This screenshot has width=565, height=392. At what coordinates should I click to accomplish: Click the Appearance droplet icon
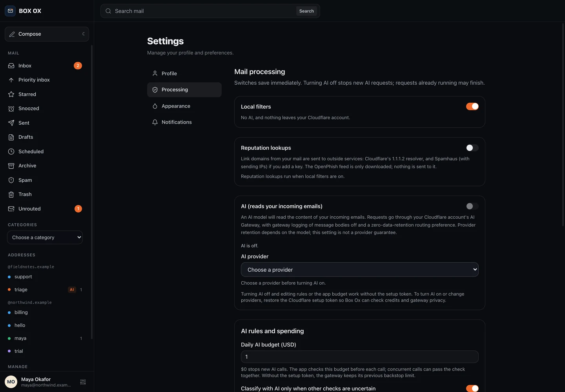coord(155,106)
